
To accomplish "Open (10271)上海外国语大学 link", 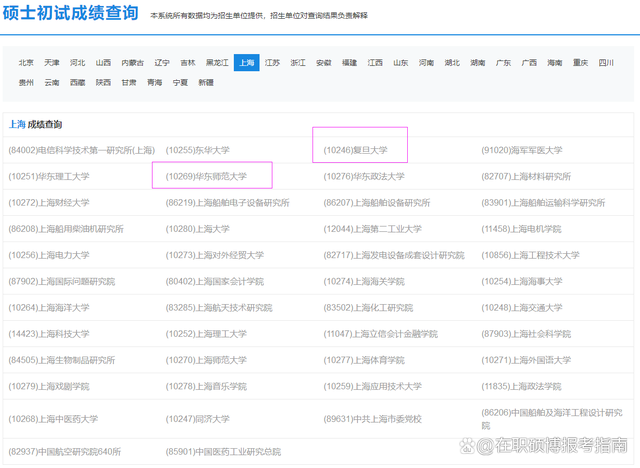I will [526, 360].
